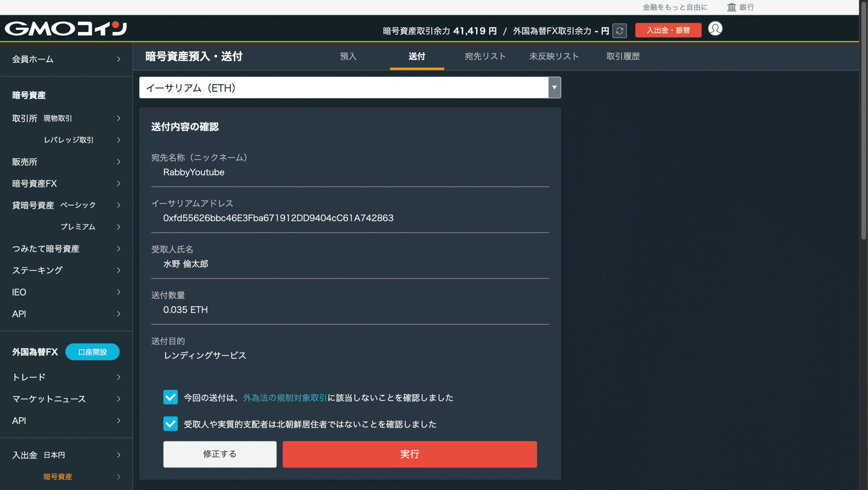Click the 口座開設 account opening button

tap(92, 352)
